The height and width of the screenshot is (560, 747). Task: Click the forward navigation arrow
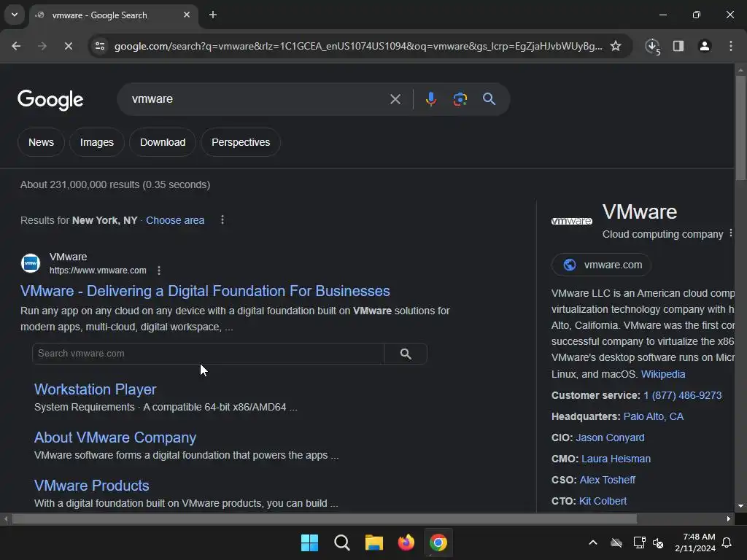pos(42,46)
